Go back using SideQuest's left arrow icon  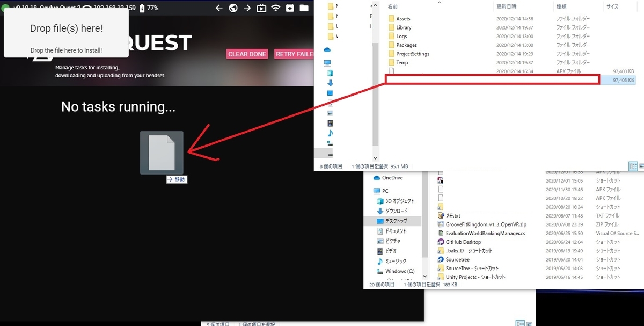point(219,8)
